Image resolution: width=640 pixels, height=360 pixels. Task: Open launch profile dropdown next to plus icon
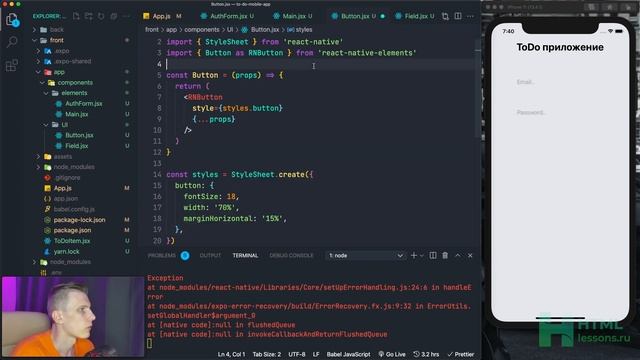click(422, 256)
